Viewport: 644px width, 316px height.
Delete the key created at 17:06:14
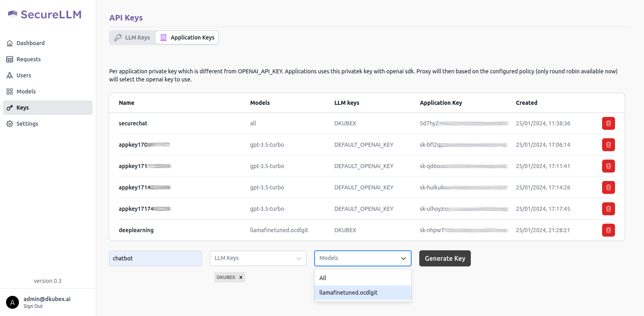pos(608,145)
